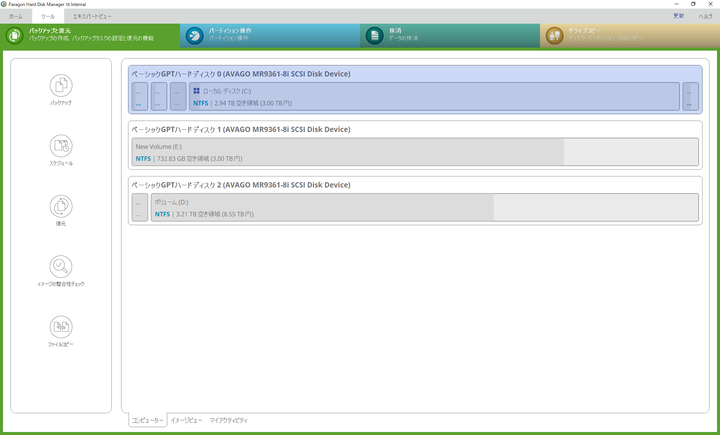Click the スケジュール (Schedule) icon
The image size is (720, 435).
[61, 146]
